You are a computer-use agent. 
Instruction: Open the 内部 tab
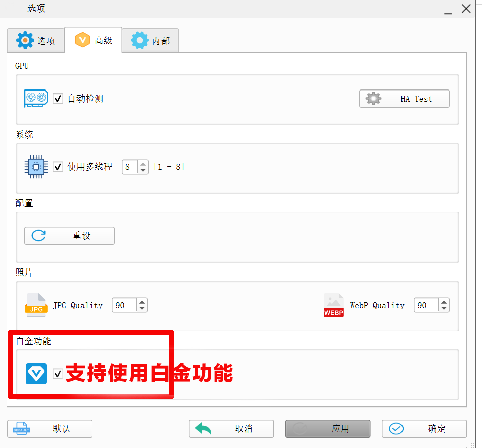150,41
